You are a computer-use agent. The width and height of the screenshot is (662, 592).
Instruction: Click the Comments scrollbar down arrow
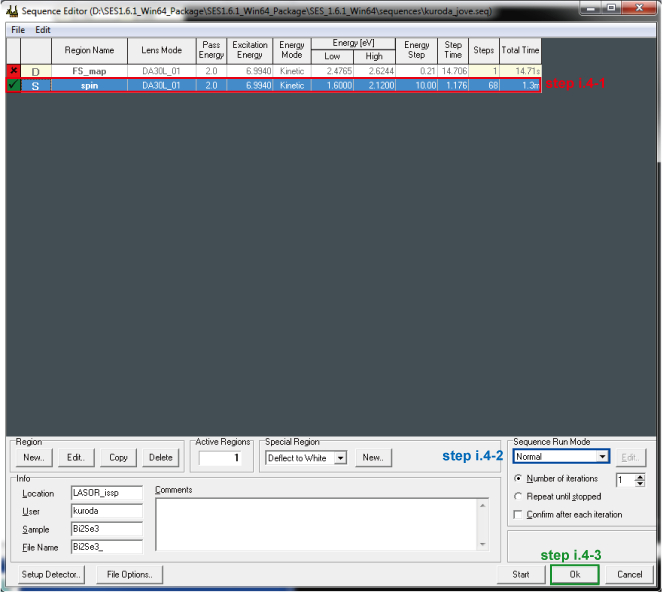[483, 544]
